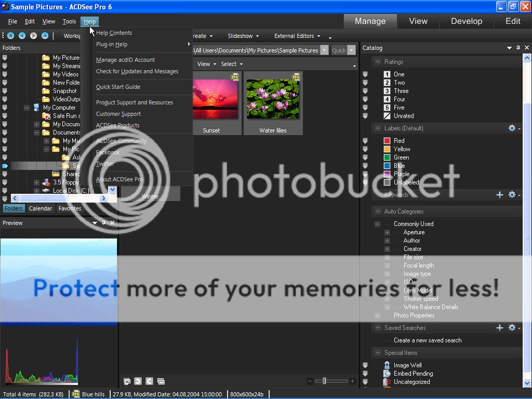Screen dimensions: 532x399
Task: Open the External Editors dropdown
Action: coord(297,36)
